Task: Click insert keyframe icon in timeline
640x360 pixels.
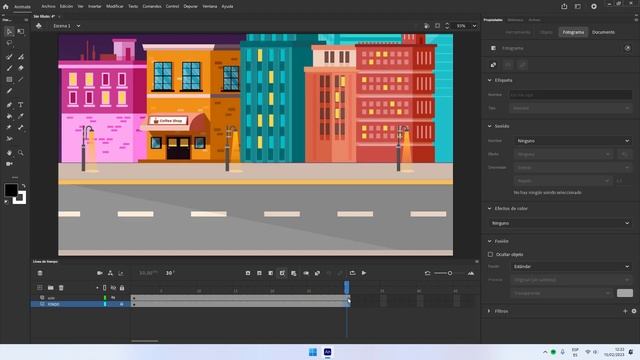Action: [x=248, y=273]
